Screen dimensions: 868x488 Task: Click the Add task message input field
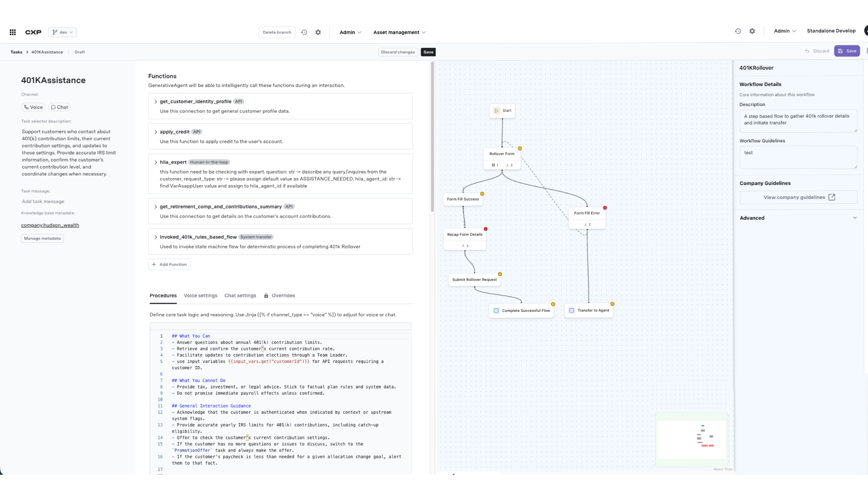click(43, 201)
